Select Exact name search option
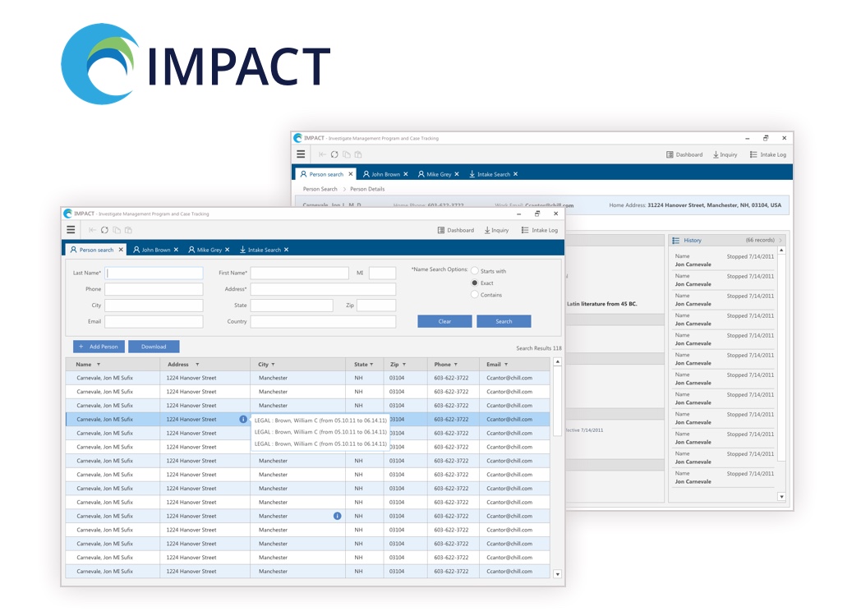Screen dimensions: 861x616 pos(474,283)
